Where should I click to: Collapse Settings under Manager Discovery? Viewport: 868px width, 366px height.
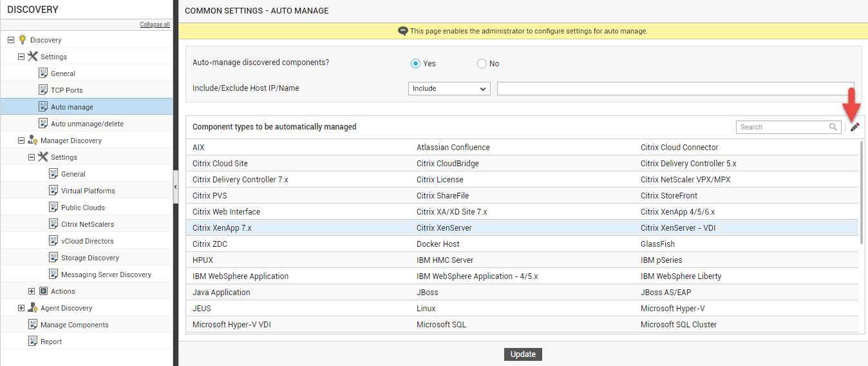pos(32,157)
